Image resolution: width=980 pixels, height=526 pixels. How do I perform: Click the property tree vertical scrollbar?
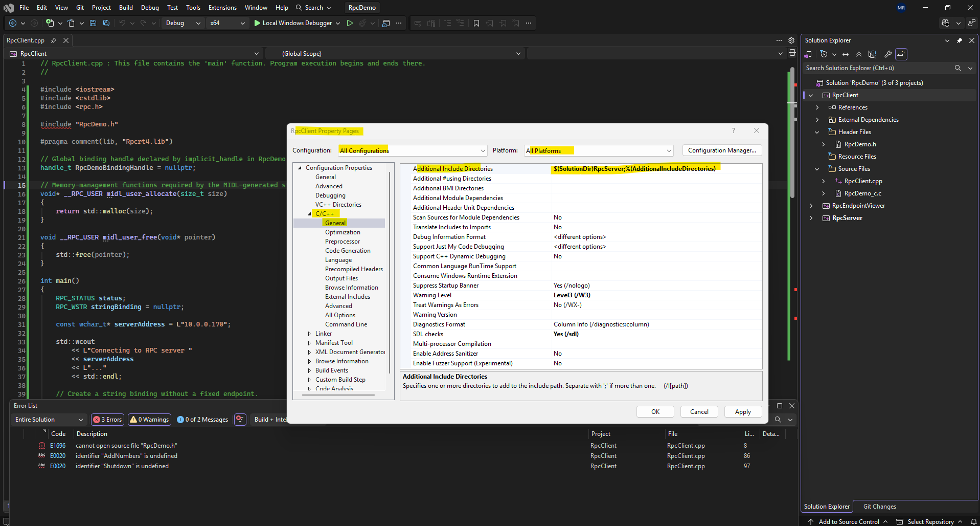[x=390, y=272]
